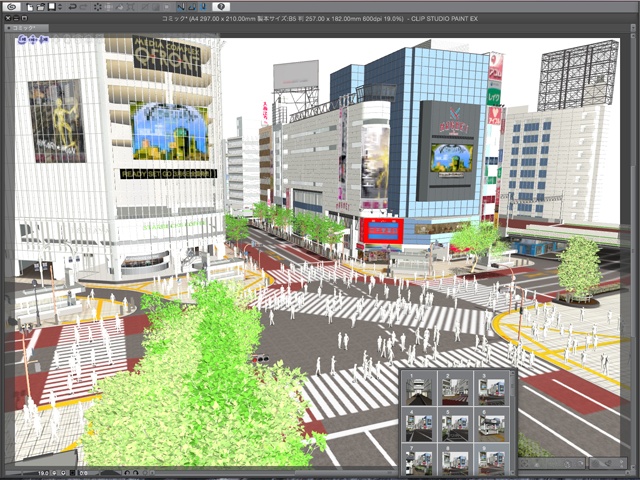Viewport: 640px width, 480px height.
Task: Choose camera preset thumbnail 7
Action: coord(419,460)
